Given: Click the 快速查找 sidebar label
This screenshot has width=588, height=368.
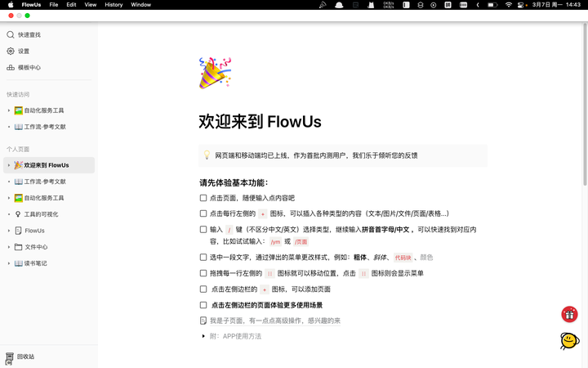Looking at the screenshot, I should pyautogui.click(x=29, y=35).
